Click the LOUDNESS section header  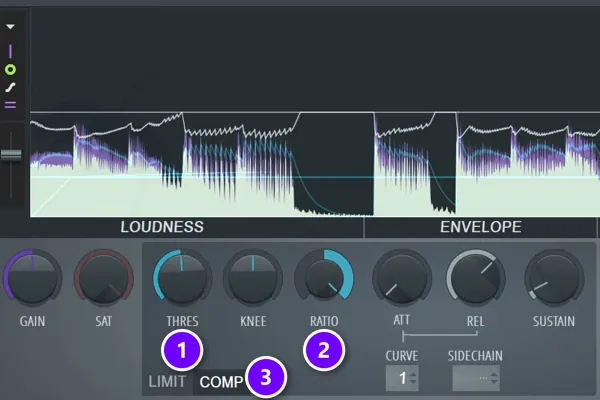tap(162, 227)
